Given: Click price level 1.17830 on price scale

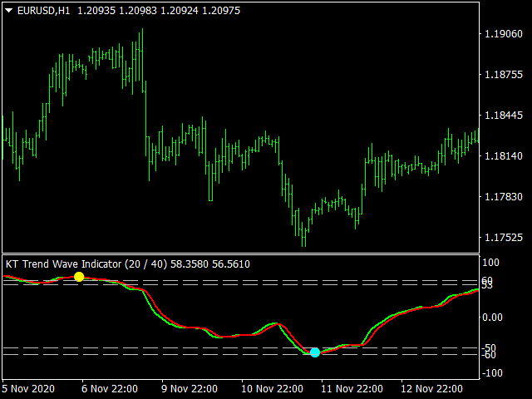Looking at the screenshot, I should pyautogui.click(x=504, y=197).
